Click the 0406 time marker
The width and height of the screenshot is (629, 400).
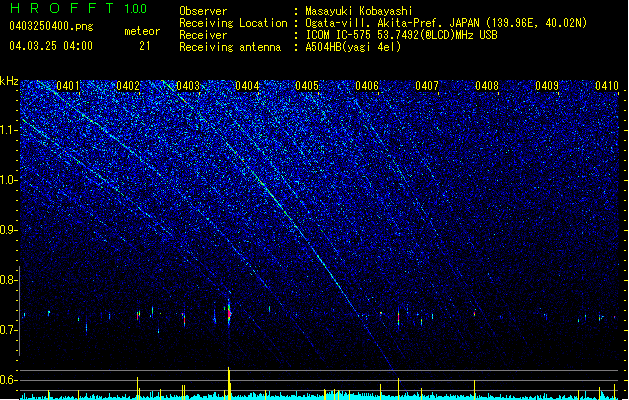pyautogui.click(x=367, y=86)
